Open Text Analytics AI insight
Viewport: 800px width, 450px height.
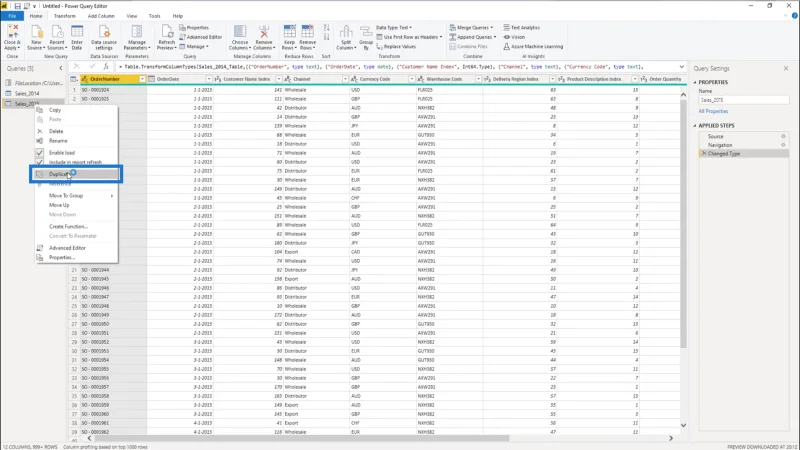[521, 28]
